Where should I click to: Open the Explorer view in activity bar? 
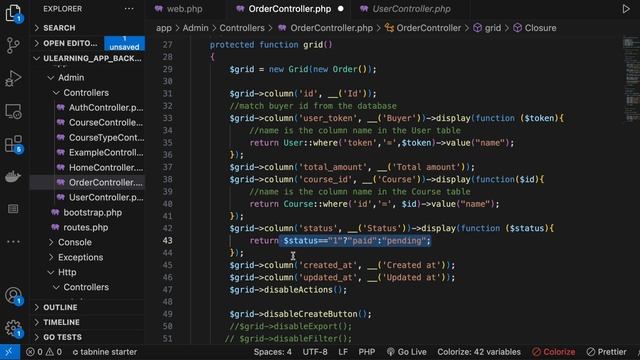(x=13, y=13)
